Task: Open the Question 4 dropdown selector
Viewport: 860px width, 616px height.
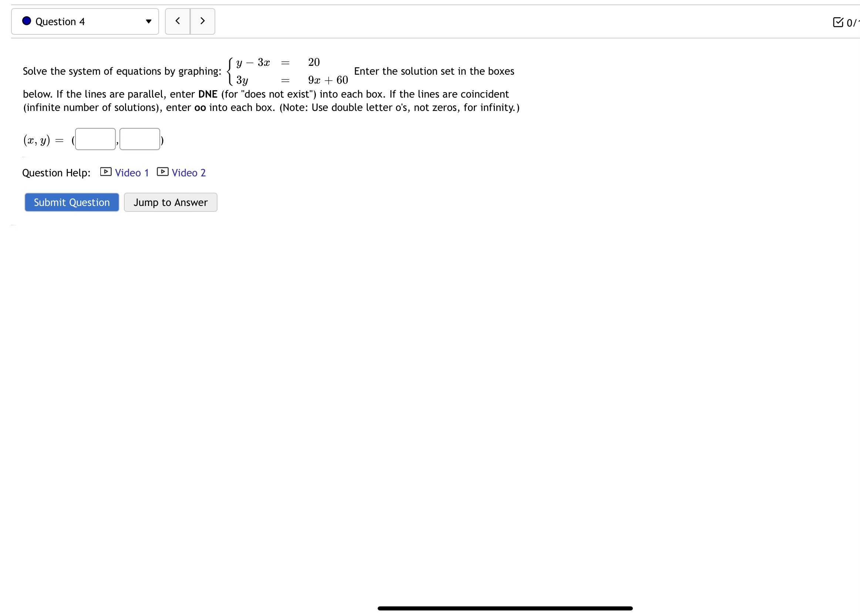Action: pos(85,21)
